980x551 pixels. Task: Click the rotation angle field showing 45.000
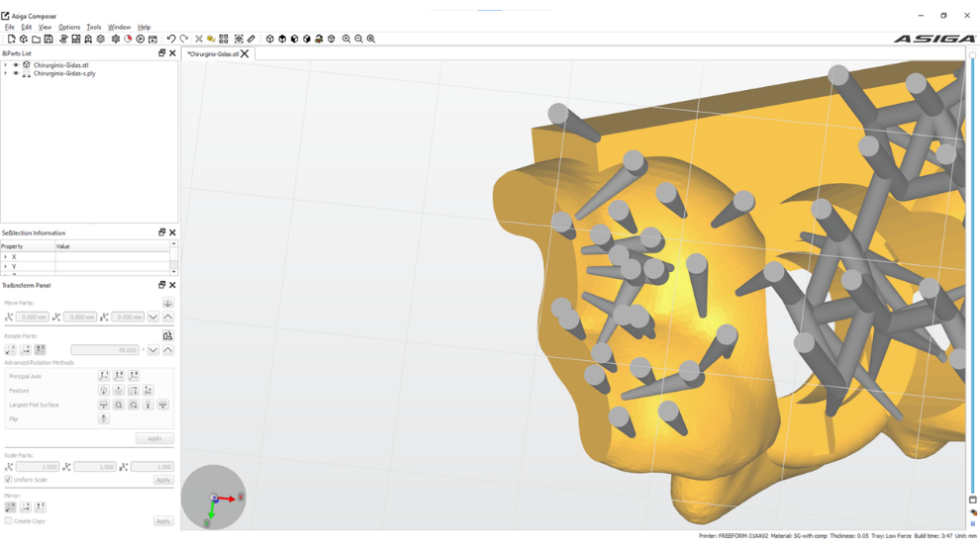pos(104,350)
